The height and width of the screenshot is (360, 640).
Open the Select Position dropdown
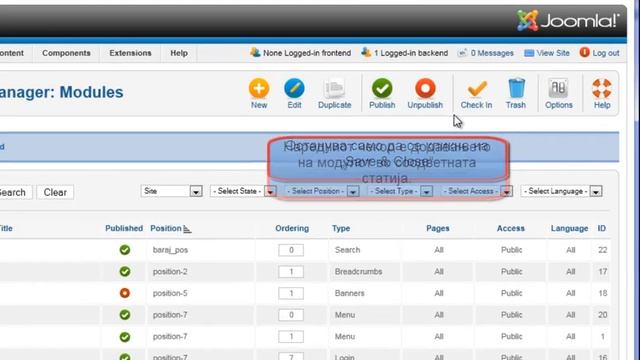pyautogui.click(x=322, y=191)
